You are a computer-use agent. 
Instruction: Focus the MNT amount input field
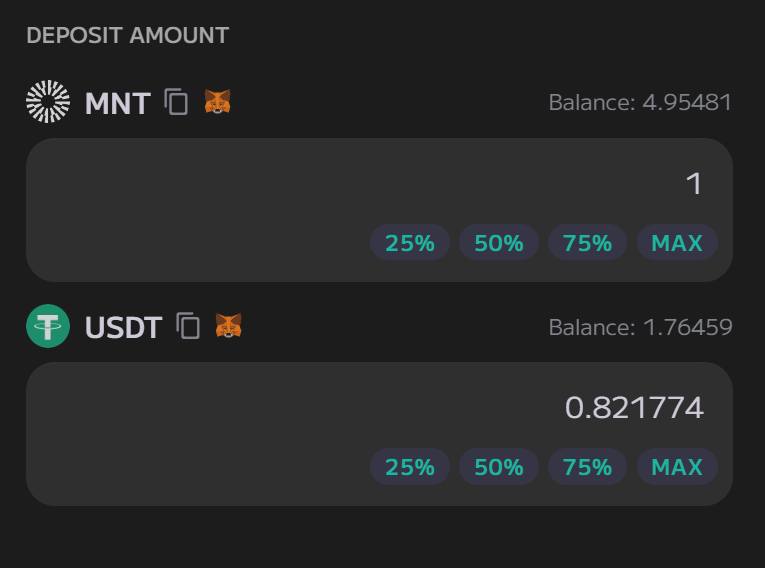click(x=379, y=183)
